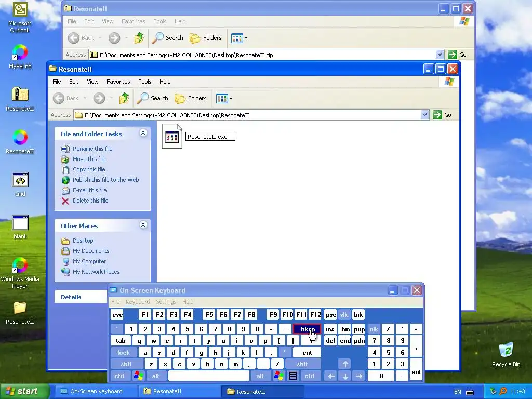This screenshot has width=532, height=399.
Task: Click left arrow key on On-Screen Keyboard
Action: click(331, 376)
